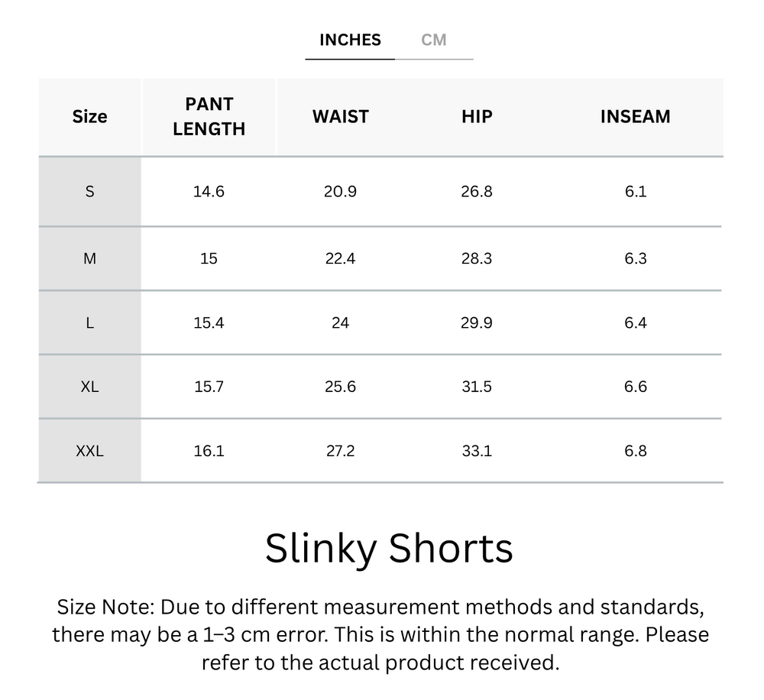Click the 27.2 waist value cell
Image resolution: width=764 pixels, height=700 pixels.
pos(340,452)
